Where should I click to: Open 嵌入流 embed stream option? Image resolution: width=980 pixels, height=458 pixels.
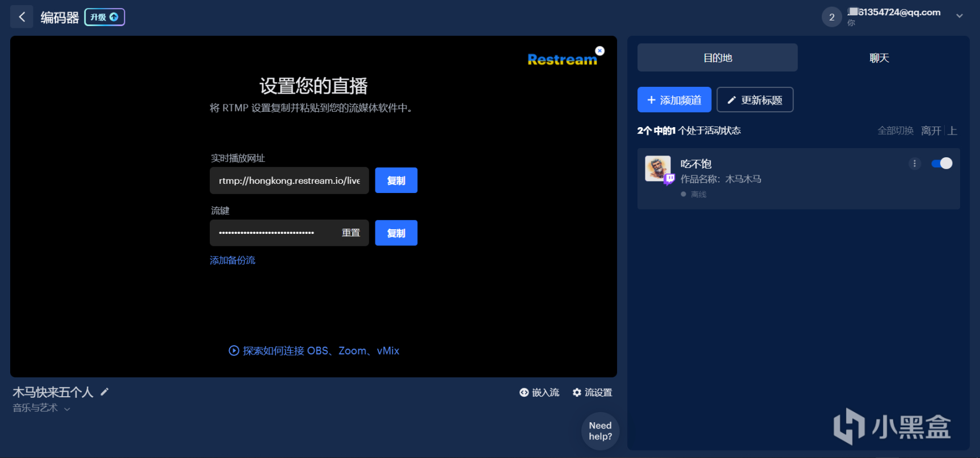[x=539, y=392]
